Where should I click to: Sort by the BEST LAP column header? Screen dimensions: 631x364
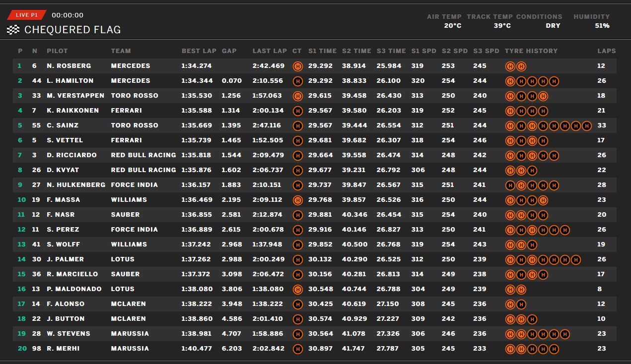coord(199,51)
